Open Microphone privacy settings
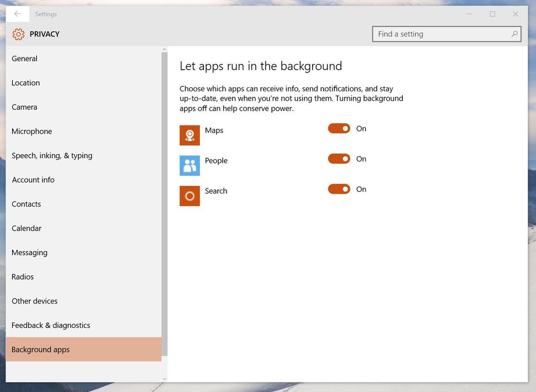Screen dimensions: 536x392 pos(31,131)
